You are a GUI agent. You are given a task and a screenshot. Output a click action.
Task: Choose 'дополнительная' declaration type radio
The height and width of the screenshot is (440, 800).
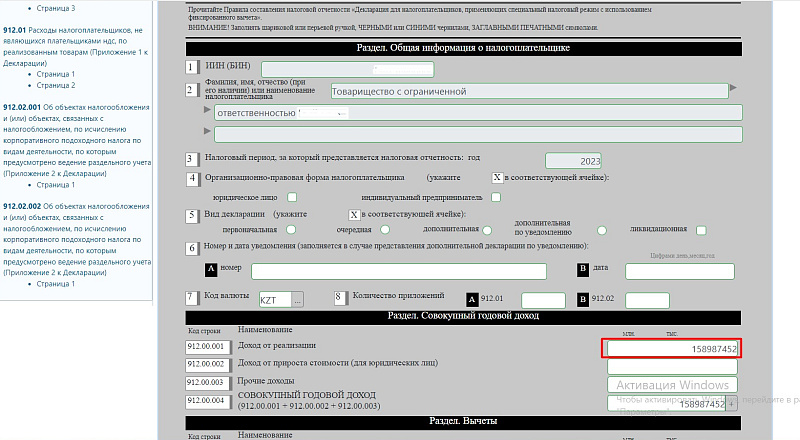pyautogui.click(x=487, y=231)
